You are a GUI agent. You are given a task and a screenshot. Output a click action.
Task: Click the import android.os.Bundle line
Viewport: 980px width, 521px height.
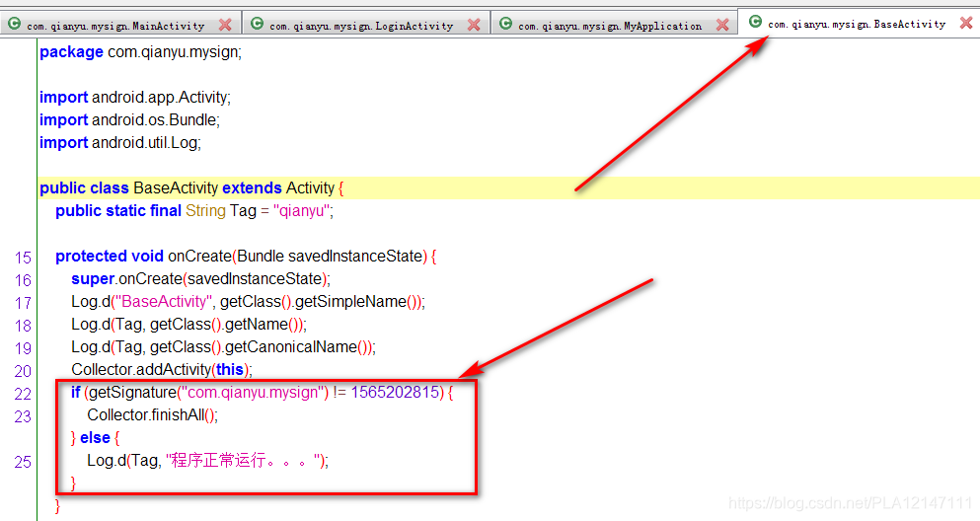[x=129, y=120]
